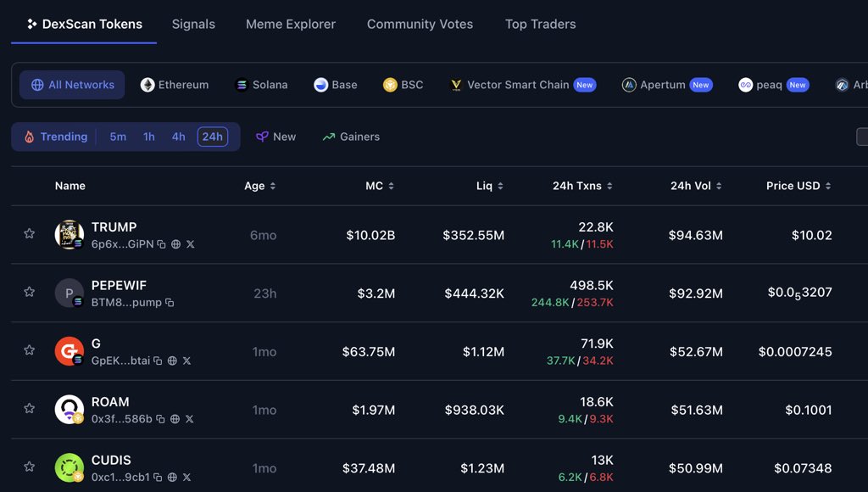868x492 pixels.
Task: Switch to the Signals tab
Action: [x=193, y=24]
